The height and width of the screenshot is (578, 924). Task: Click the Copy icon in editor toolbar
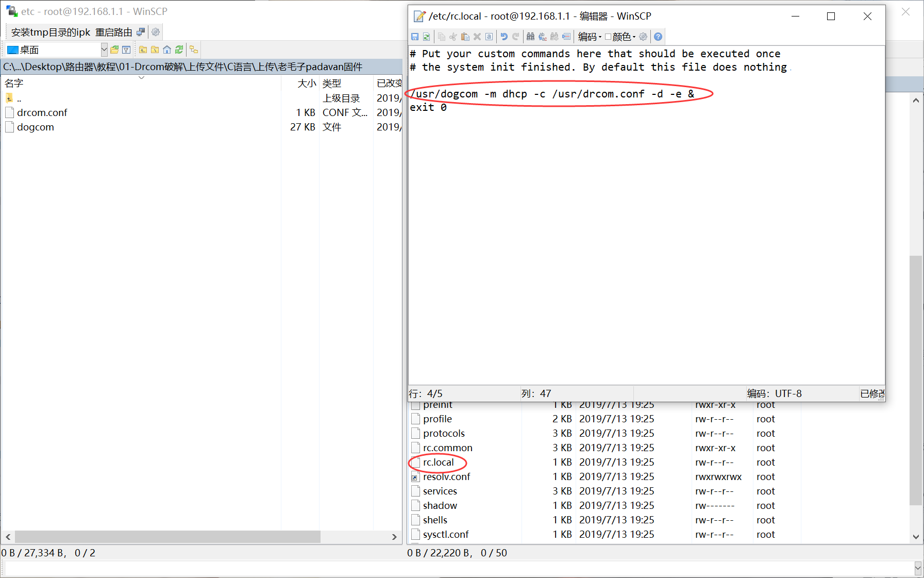(x=441, y=37)
